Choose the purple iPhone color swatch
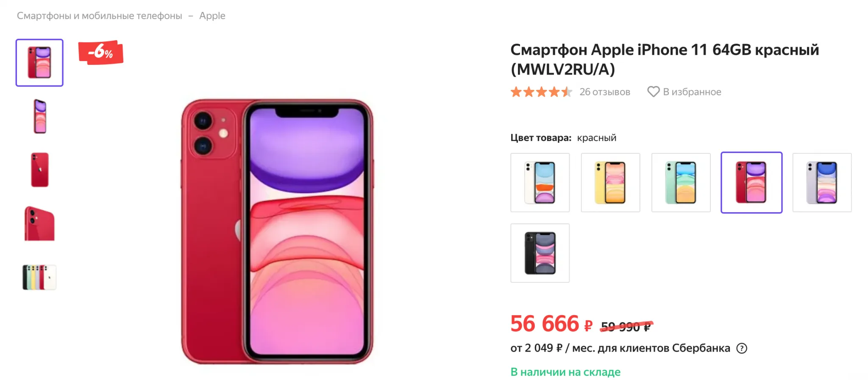 [822, 183]
